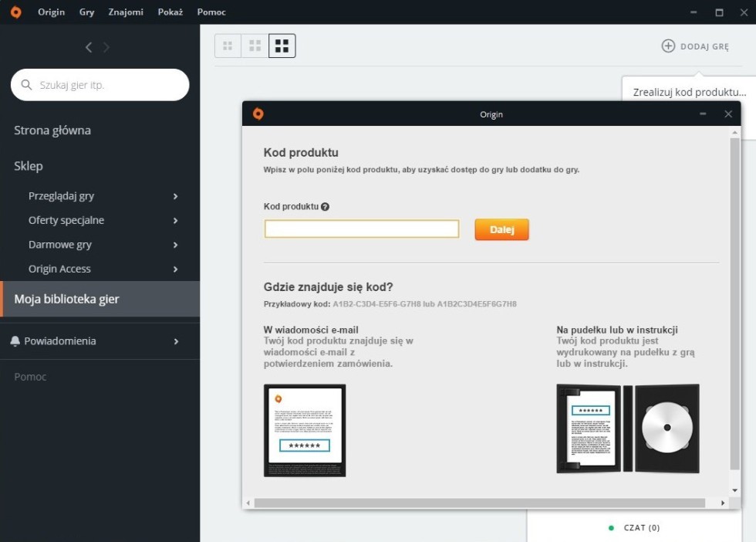Click the Gdzie znajduje się kod? heading

tap(329, 287)
